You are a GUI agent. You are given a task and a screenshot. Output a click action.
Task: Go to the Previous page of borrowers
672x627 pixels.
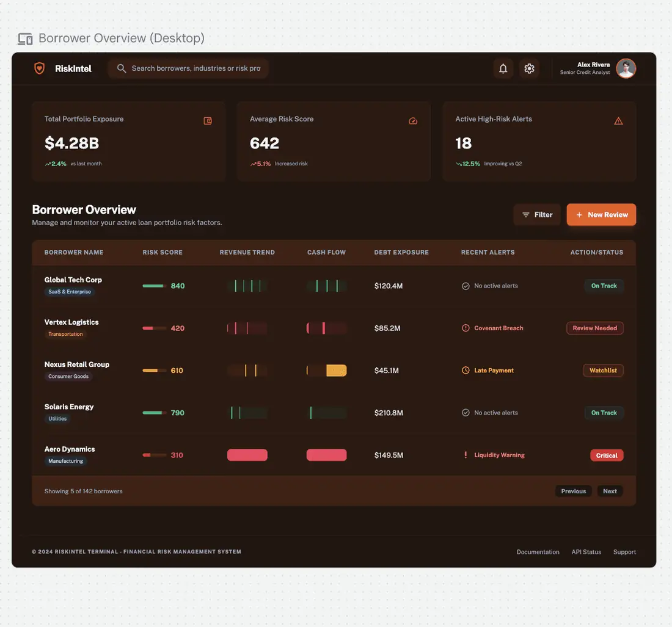(x=574, y=491)
